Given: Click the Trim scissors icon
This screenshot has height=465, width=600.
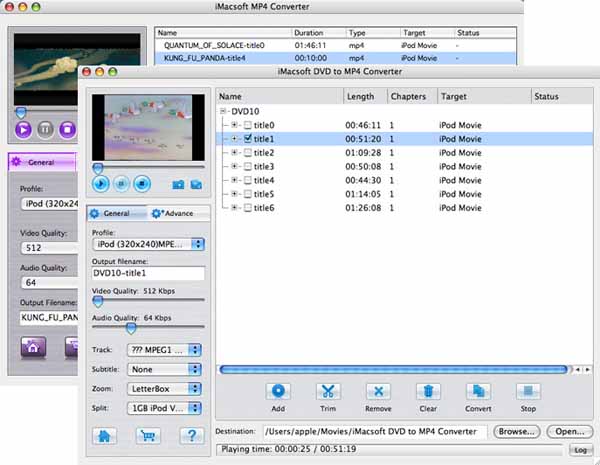Looking at the screenshot, I should 328,392.
